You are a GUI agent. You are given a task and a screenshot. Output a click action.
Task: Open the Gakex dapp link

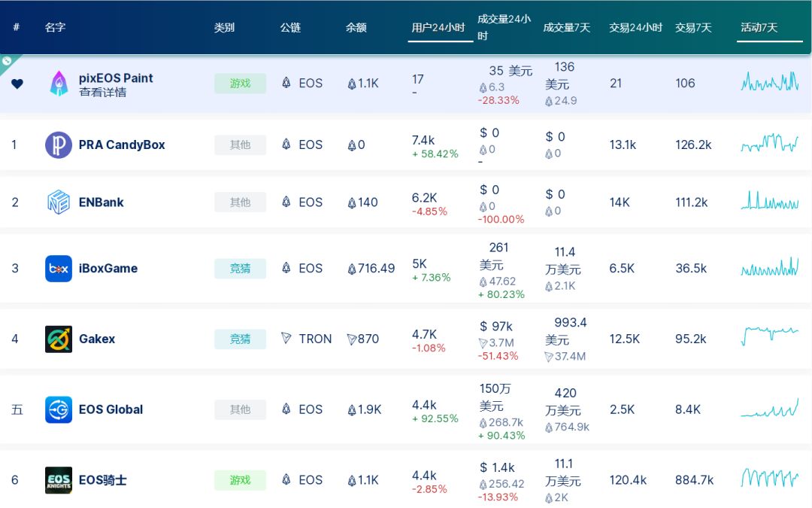pyautogui.click(x=97, y=339)
